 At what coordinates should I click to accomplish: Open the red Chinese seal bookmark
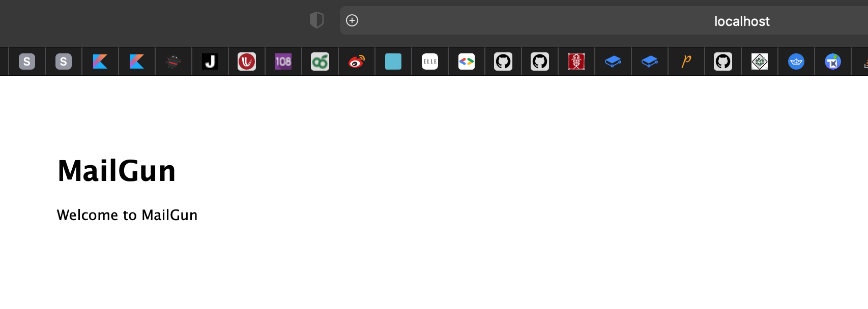(576, 61)
